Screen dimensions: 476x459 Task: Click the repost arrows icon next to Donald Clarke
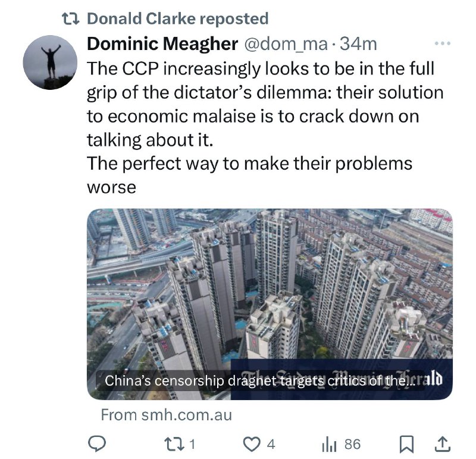click(x=71, y=18)
